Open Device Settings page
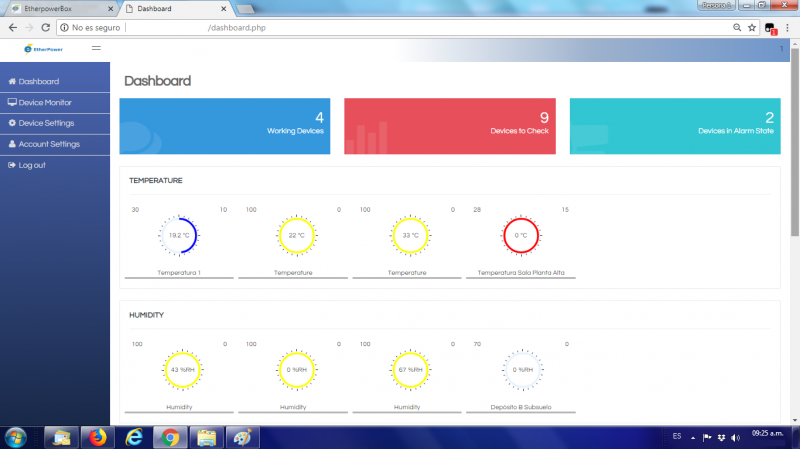This screenshot has width=800, height=449. 46,123
